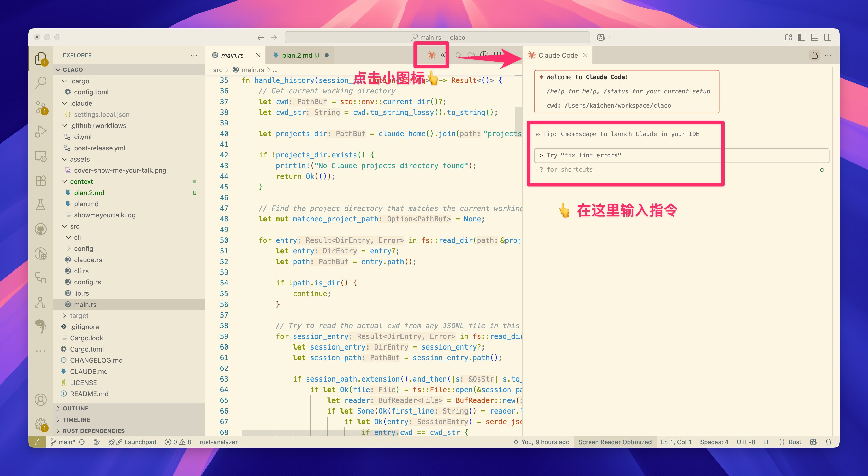The image size is (868, 476).
Task: Click the main* branch in status bar
Action: click(63, 442)
